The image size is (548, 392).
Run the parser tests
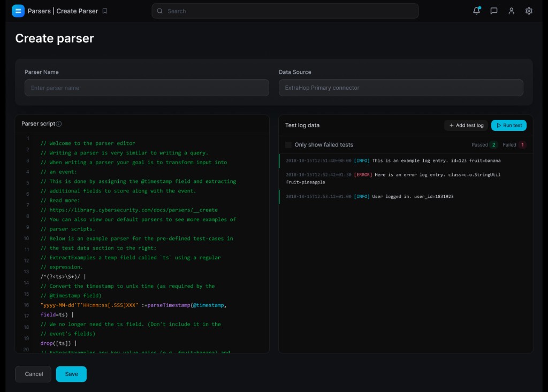tap(508, 125)
